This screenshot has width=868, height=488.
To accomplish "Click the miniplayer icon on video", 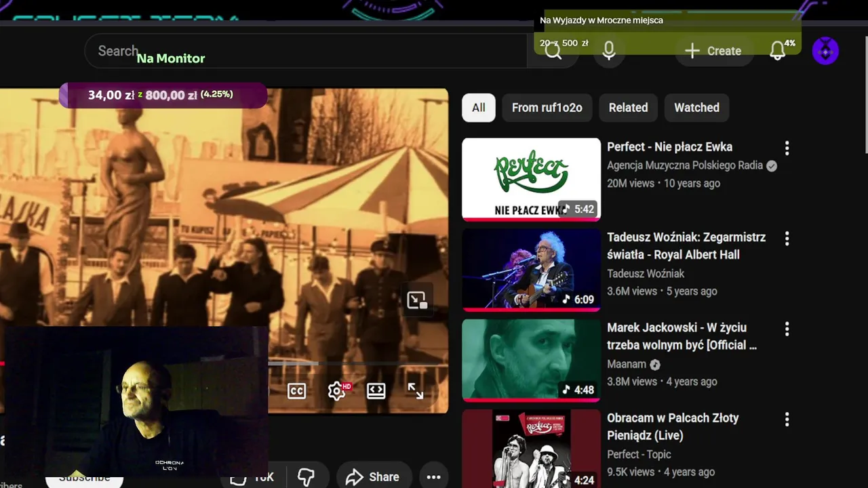I will coord(416,300).
